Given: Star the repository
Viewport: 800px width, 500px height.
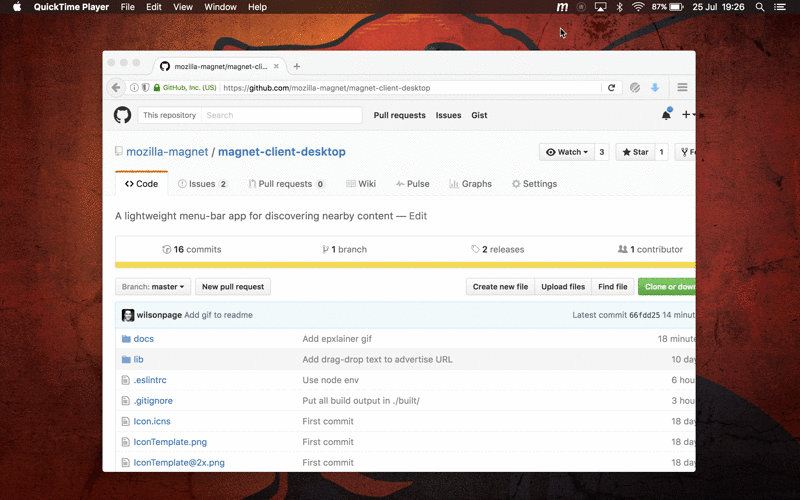Looking at the screenshot, I should pos(635,152).
